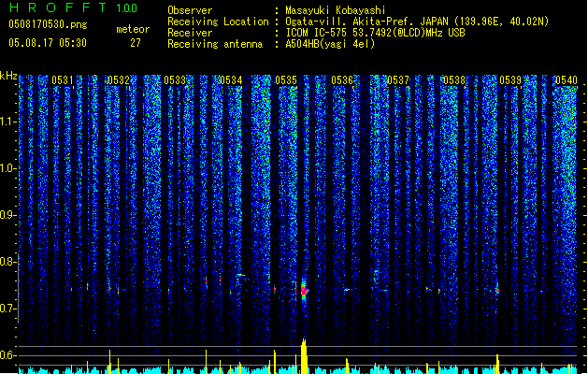
Task: Click the 1.1 frequency axis label
Action: (8, 122)
